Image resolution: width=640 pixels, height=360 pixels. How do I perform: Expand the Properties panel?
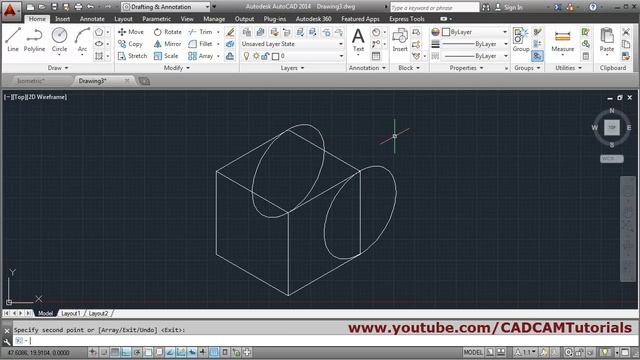pyautogui.click(x=466, y=68)
